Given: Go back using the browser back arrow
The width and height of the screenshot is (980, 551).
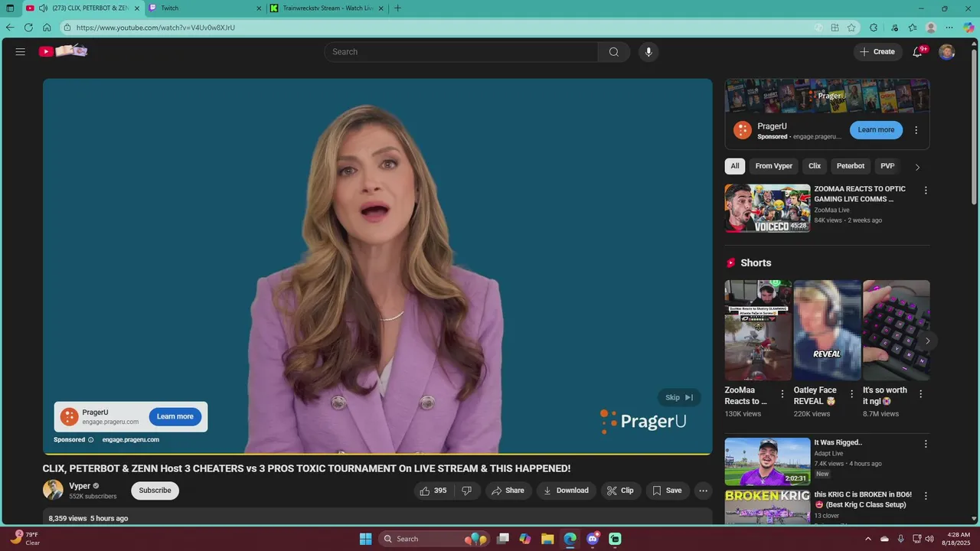Looking at the screenshot, I should pyautogui.click(x=10, y=28).
